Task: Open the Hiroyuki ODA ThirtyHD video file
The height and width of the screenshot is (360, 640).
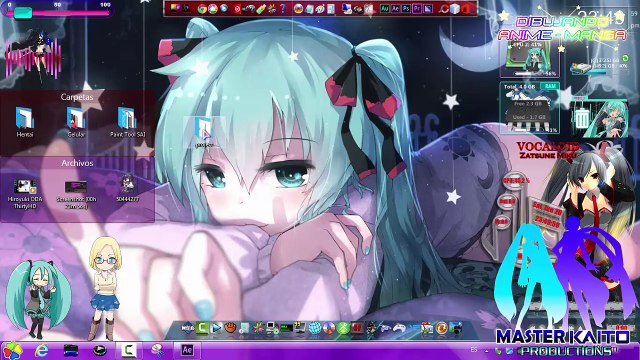Action: [x=25, y=193]
